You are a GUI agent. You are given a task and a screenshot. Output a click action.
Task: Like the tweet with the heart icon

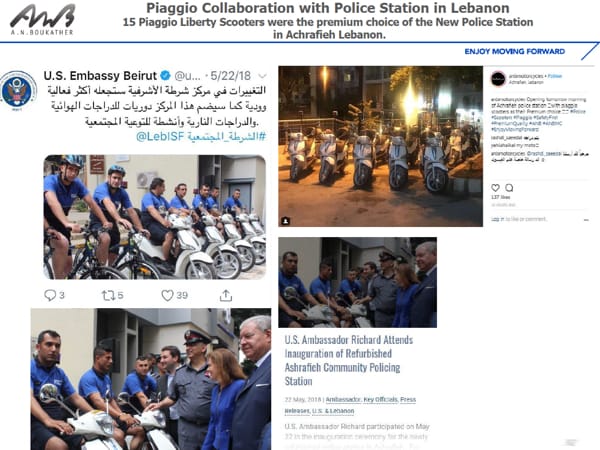[167, 295]
